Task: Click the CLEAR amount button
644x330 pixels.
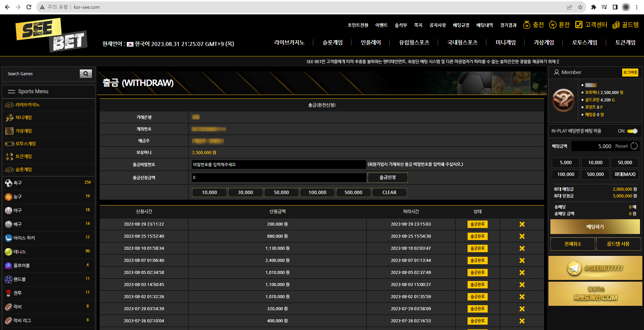Action: [389, 192]
